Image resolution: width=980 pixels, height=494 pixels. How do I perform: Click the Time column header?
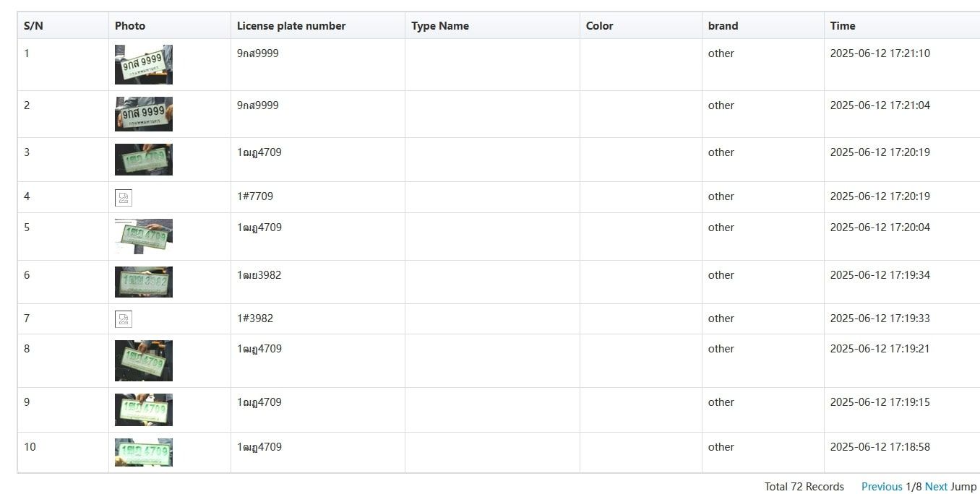click(843, 26)
